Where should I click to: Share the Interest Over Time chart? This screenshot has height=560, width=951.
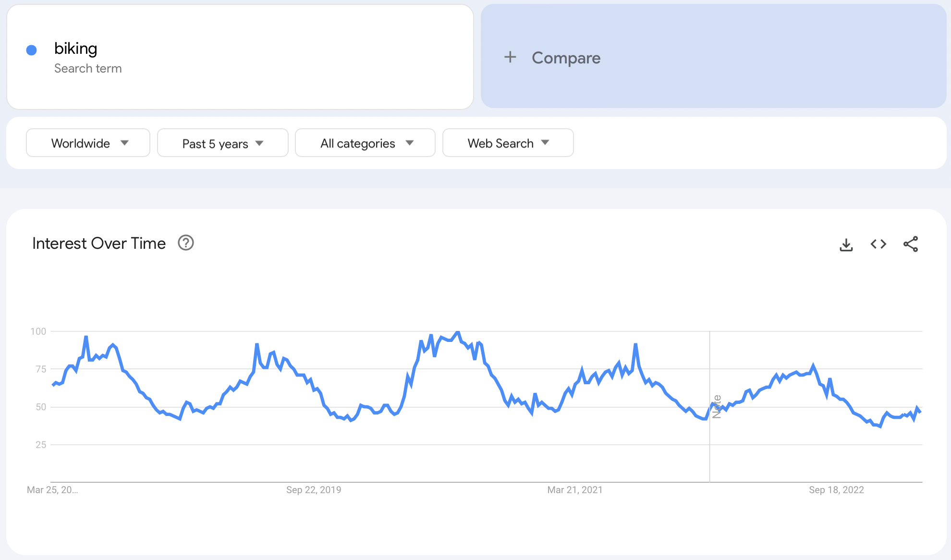[x=910, y=244]
